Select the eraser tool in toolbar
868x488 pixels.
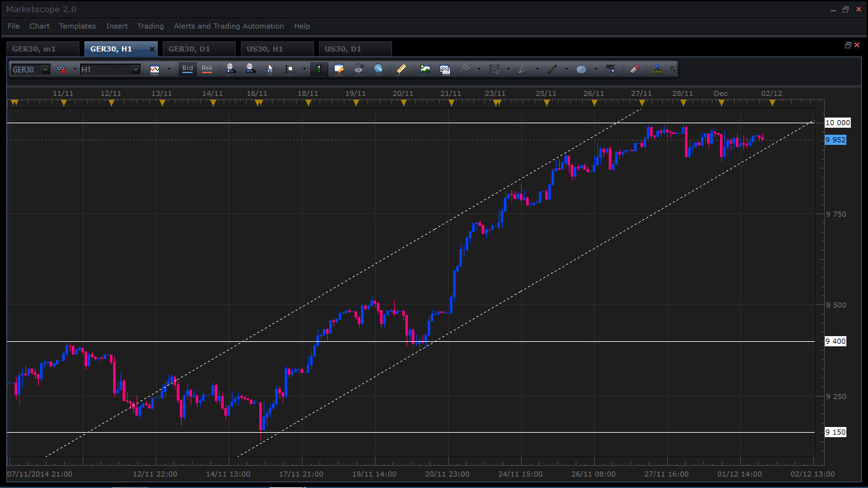coord(634,69)
